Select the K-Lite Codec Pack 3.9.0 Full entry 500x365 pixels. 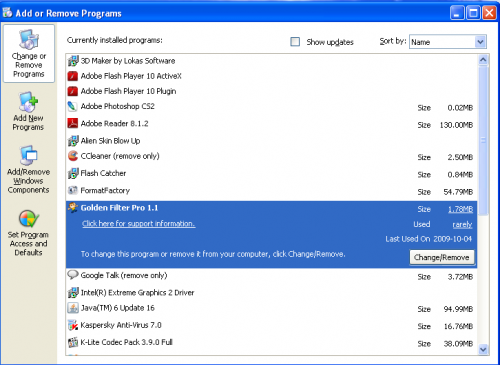[272, 343]
